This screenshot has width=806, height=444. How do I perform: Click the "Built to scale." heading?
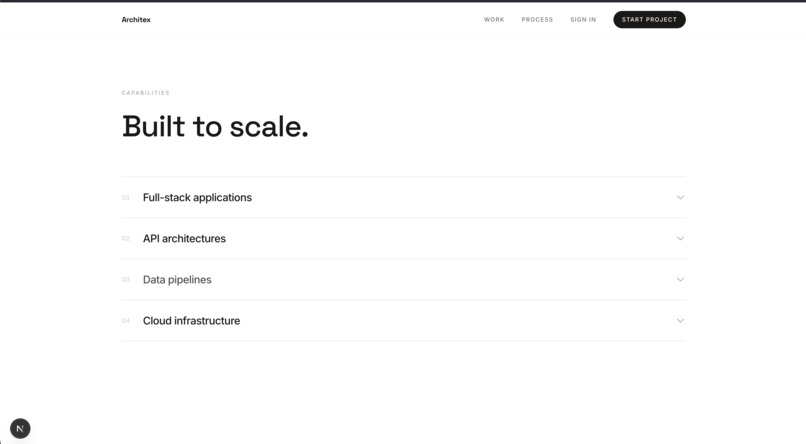[x=215, y=126]
